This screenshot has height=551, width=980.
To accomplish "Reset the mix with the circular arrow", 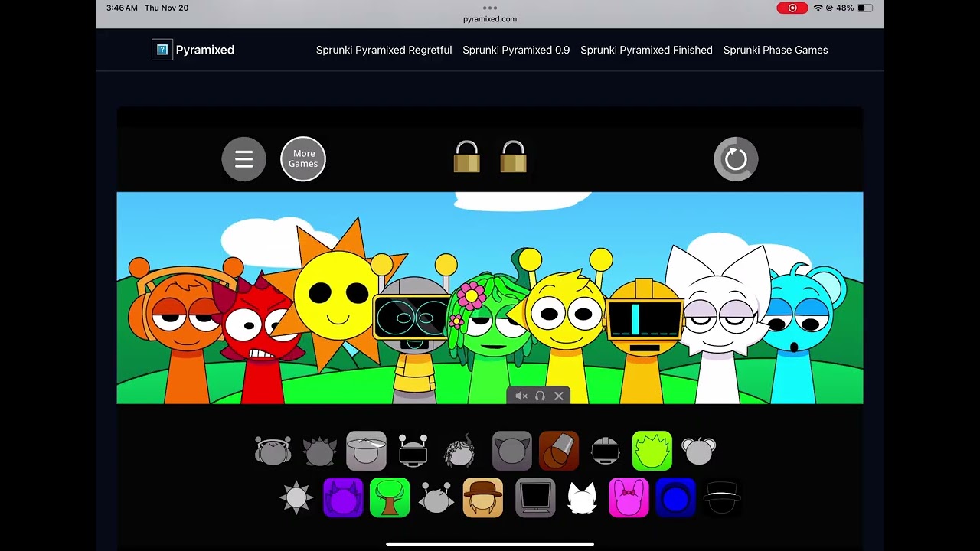I will pyautogui.click(x=736, y=159).
